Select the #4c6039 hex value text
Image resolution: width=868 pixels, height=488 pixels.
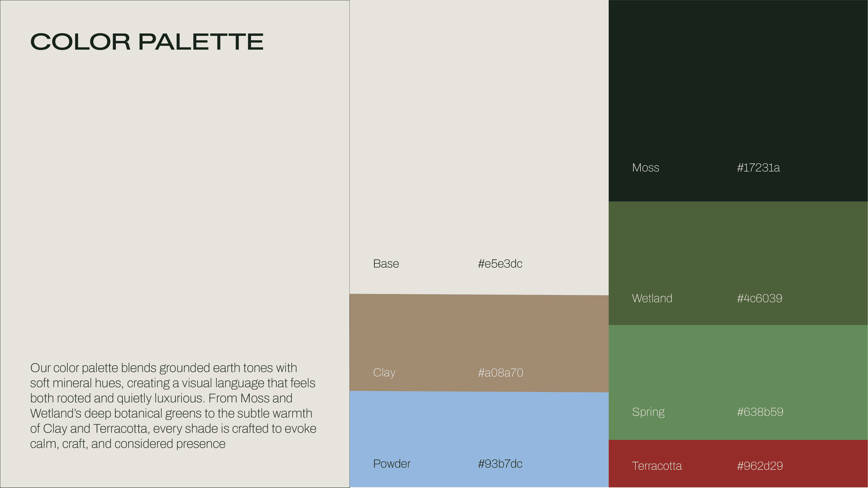760,298
